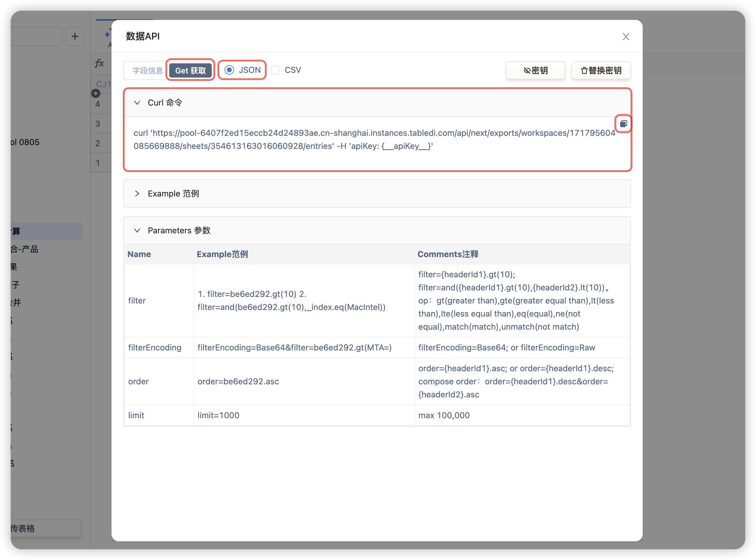Click the 'filterEncoding' parameter name cell
Image resolution: width=756 pixels, height=560 pixels.
(x=159, y=347)
